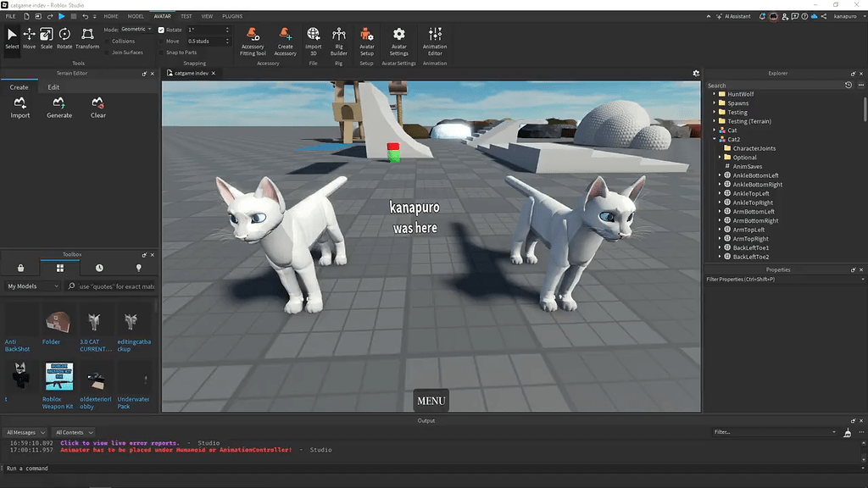
Task: Click Explorer search history icon
Action: 848,86
